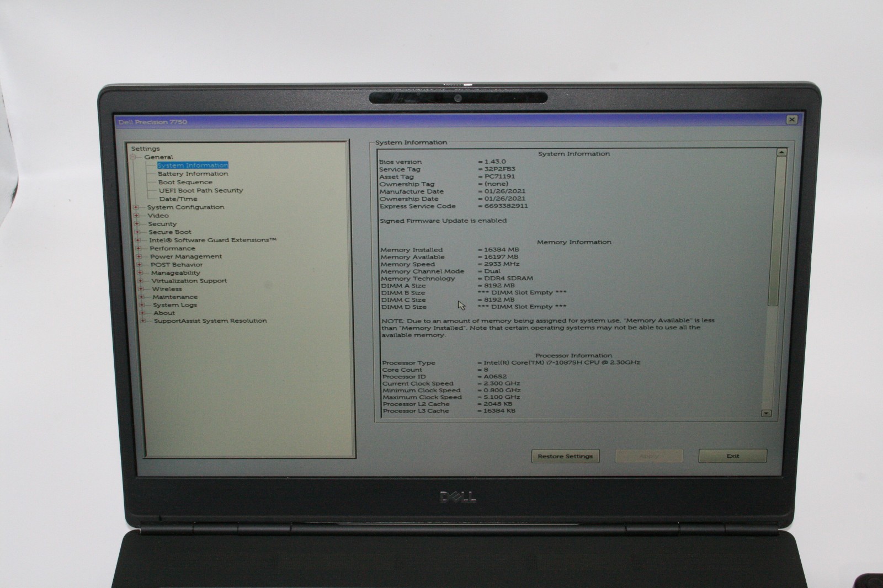This screenshot has width=883, height=588.
Task: Select the Security label in tree
Action: click(162, 224)
